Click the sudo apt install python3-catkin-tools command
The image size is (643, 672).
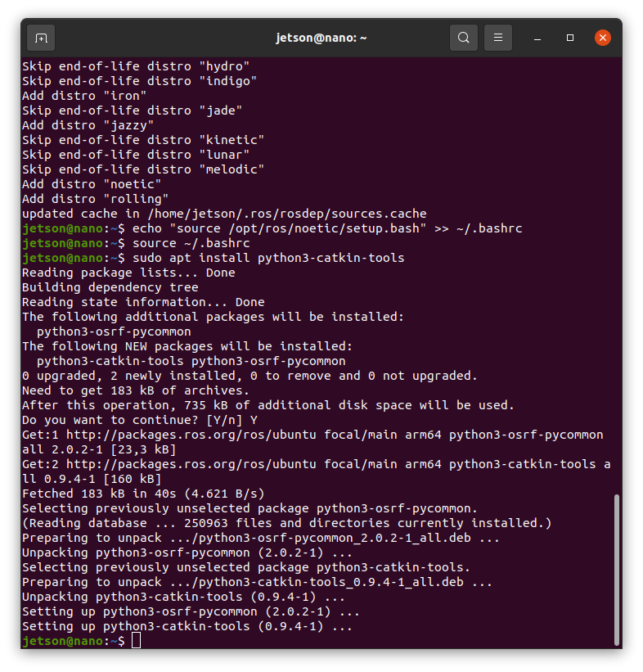click(268, 258)
